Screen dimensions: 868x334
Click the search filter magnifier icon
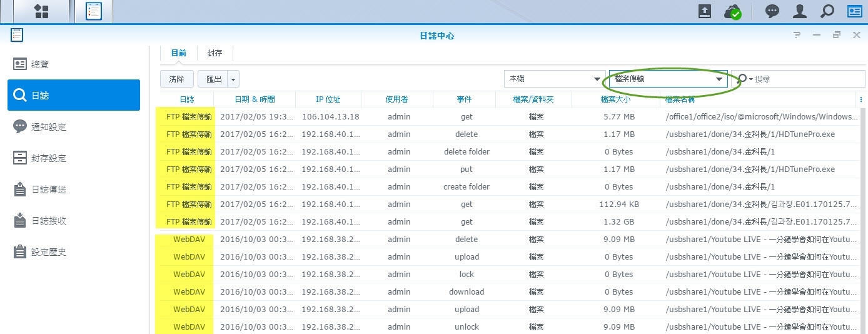pyautogui.click(x=742, y=79)
